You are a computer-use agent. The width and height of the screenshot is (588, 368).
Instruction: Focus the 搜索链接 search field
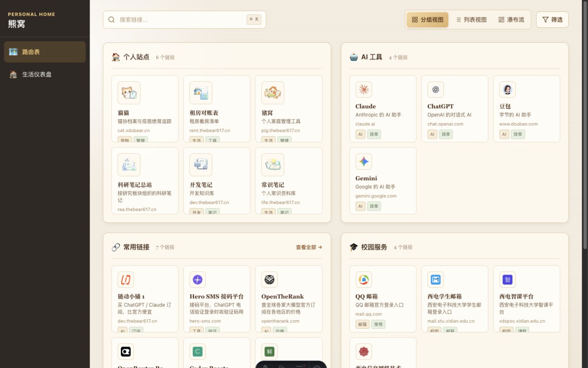(x=184, y=19)
